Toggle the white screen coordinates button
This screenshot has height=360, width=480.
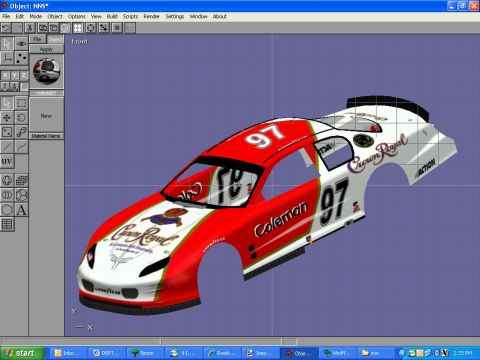click(24, 86)
